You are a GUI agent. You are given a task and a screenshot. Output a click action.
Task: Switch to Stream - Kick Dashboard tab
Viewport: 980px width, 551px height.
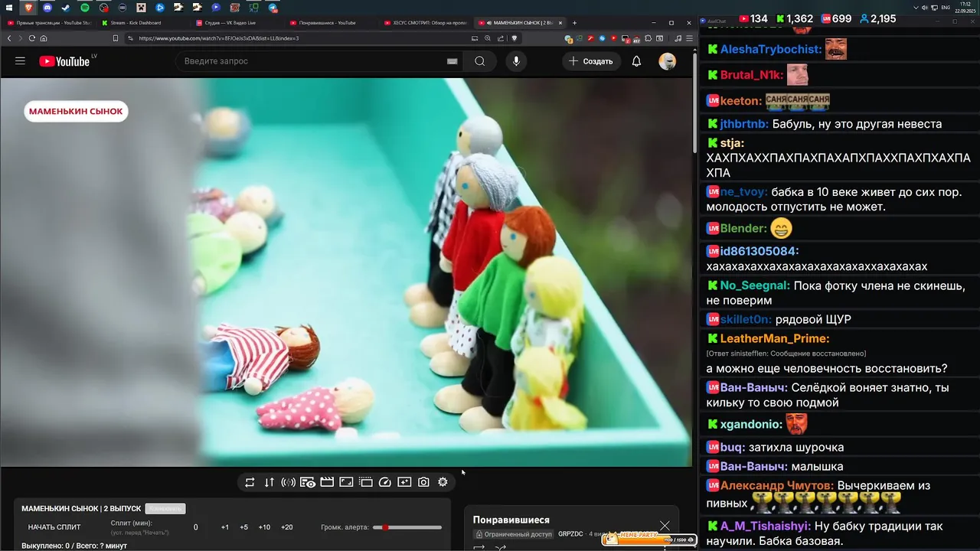(143, 23)
